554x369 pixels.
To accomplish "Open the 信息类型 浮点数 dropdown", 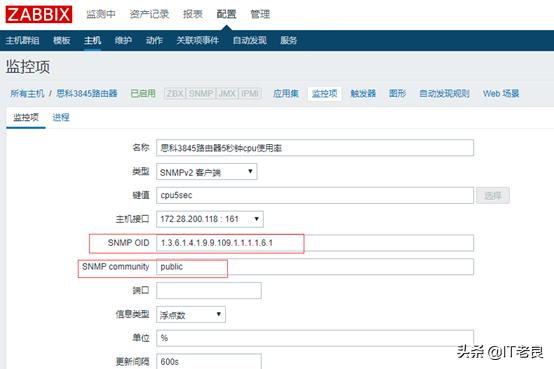I will (x=191, y=315).
